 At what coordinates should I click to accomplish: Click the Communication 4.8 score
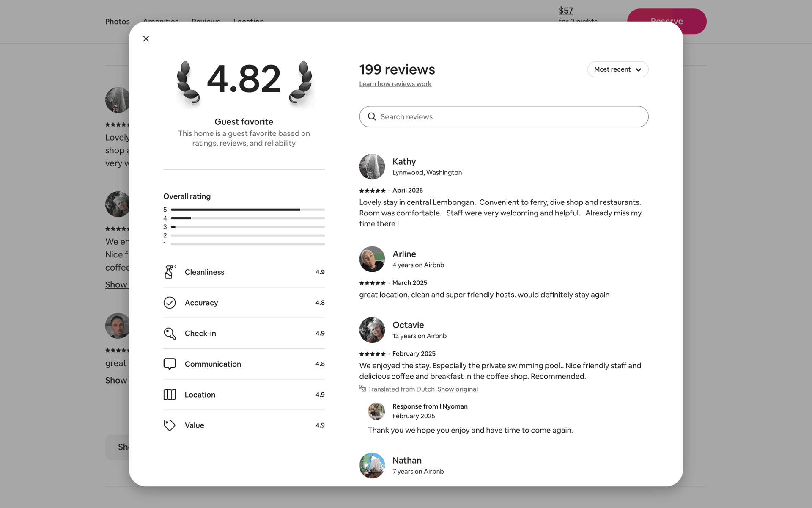[320, 364]
